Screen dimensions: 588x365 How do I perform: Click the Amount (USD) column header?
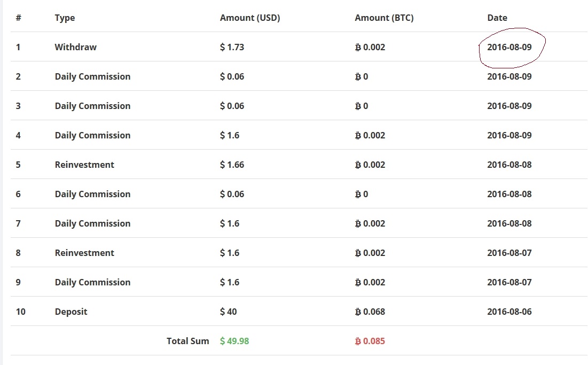click(250, 18)
